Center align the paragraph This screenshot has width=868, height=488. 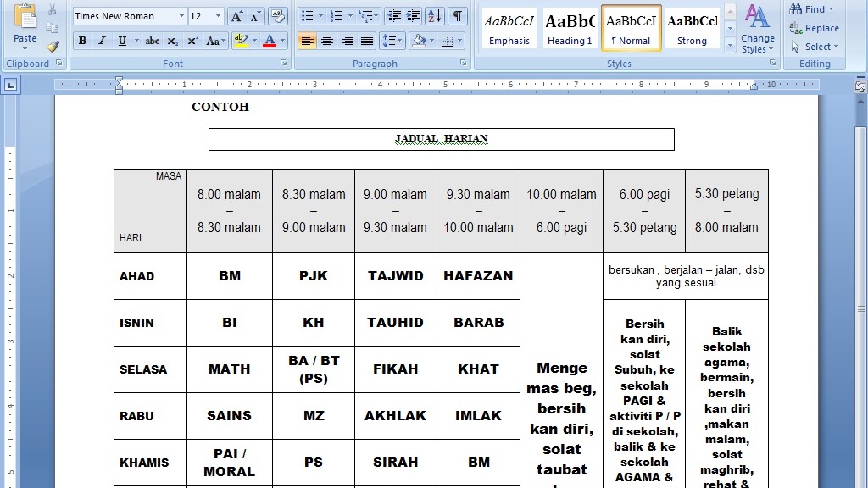click(327, 40)
